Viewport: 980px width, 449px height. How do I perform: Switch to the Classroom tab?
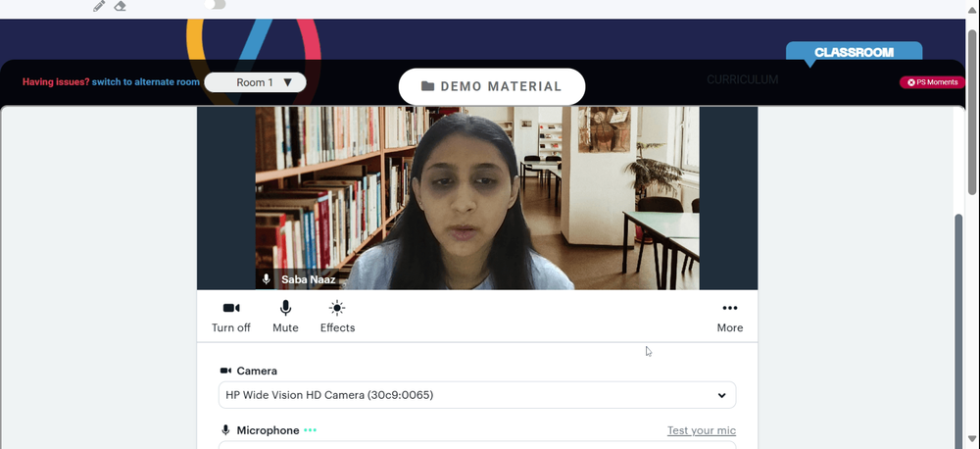(x=854, y=53)
